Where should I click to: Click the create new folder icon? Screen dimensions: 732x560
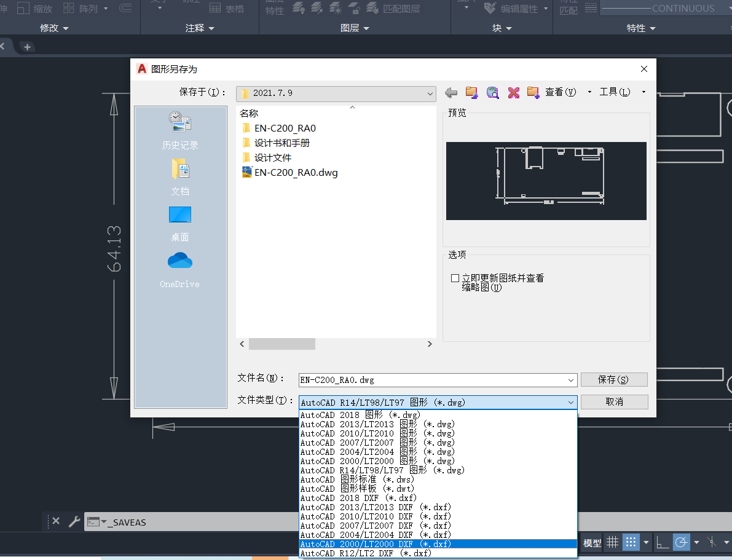[x=533, y=92]
